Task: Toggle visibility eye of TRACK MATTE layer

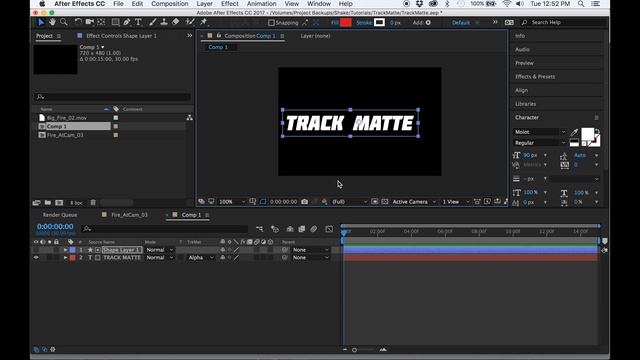Action: click(x=36, y=258)
